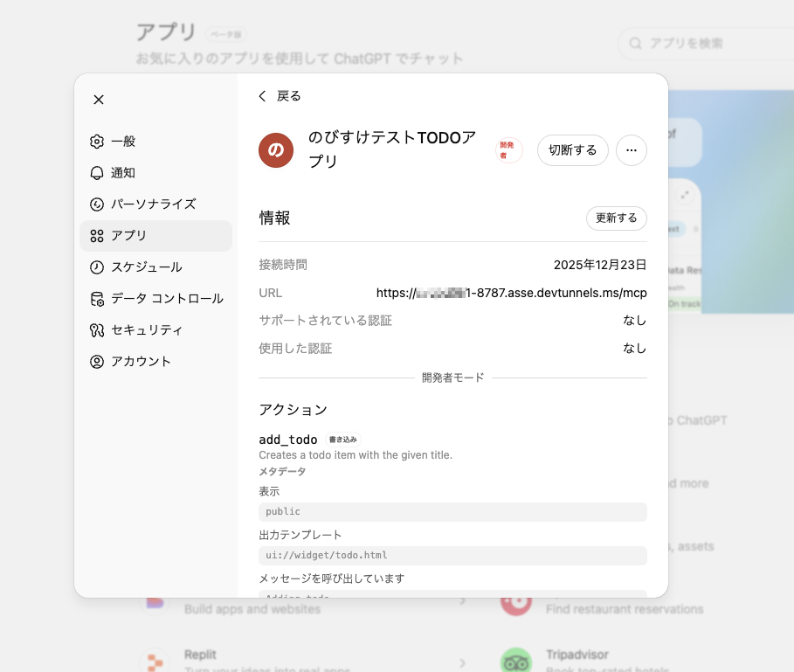The height and width of the screenshot is (672, 794).
Task: Click the add_todo action name
Action: (x=288, y=440)
